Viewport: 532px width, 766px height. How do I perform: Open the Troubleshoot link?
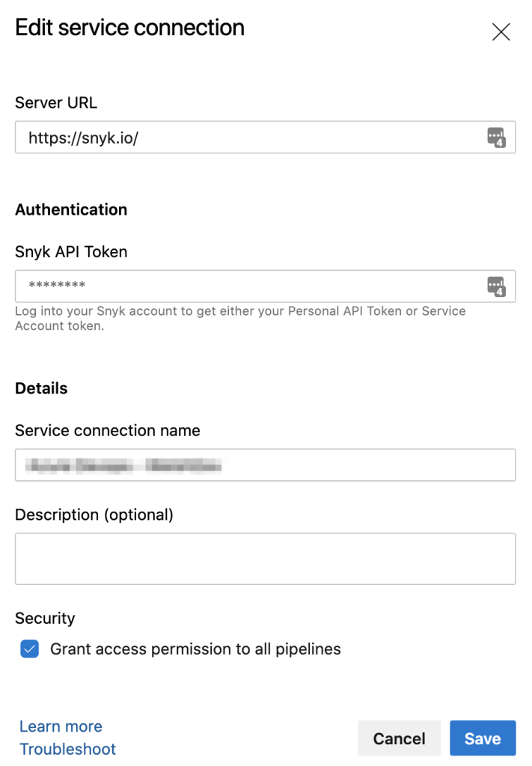[x=68, y=749]
